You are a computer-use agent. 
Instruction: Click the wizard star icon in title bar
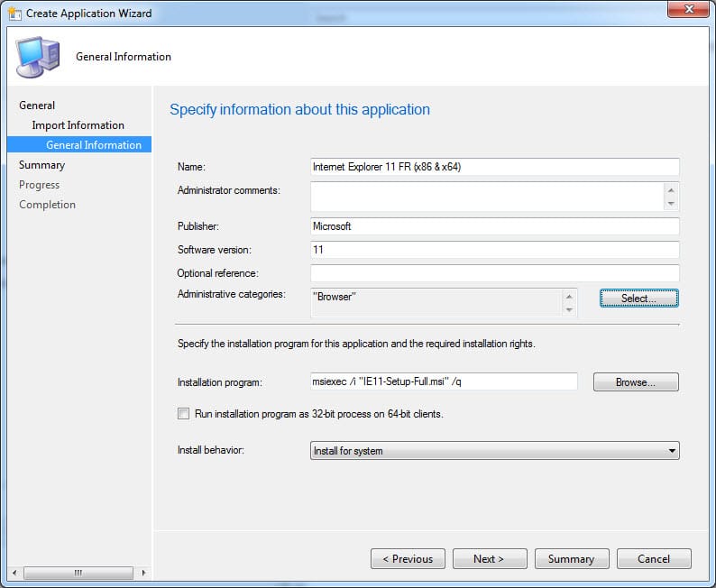point(14,14)
